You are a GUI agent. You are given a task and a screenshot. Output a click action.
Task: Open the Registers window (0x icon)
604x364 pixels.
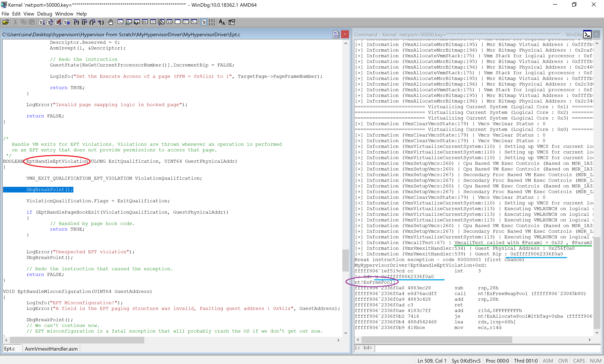pyautogui.click(x=145, y=22)
